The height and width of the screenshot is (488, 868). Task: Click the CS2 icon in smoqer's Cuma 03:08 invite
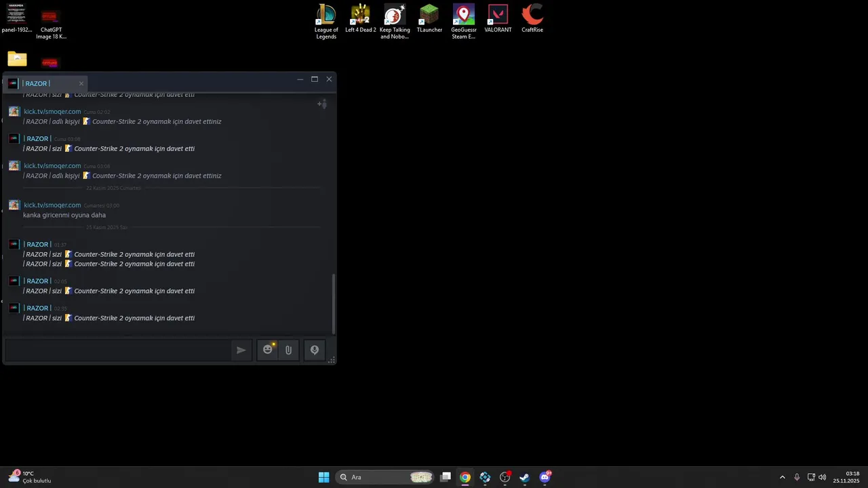[x=86, y=176]
